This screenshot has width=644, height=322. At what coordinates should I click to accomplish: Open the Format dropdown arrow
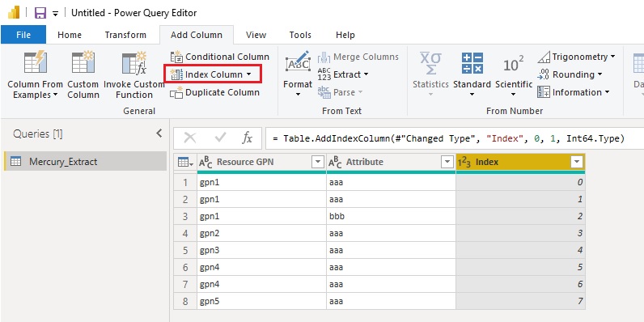pyautogui.click(x=298, y=95)
